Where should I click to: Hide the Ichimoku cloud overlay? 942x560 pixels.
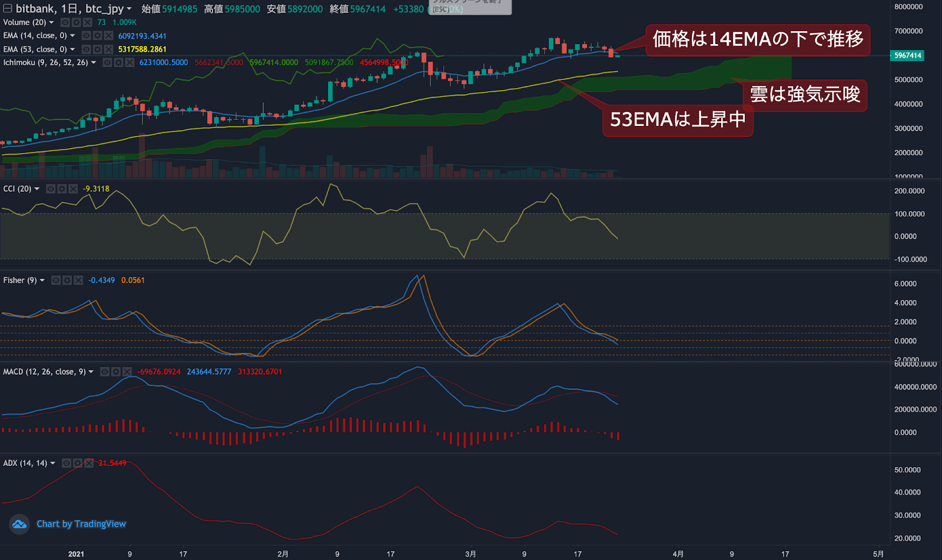[x=107, y=62]
